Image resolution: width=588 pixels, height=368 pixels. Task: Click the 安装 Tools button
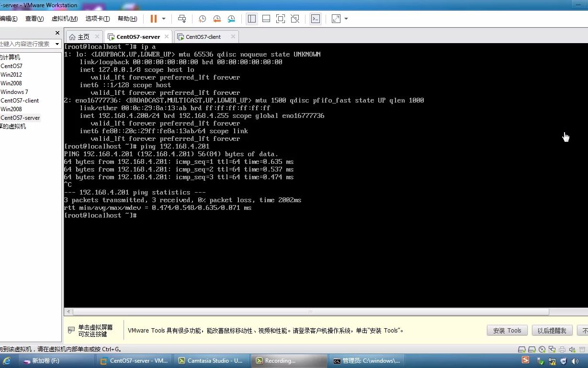[507, 330]
